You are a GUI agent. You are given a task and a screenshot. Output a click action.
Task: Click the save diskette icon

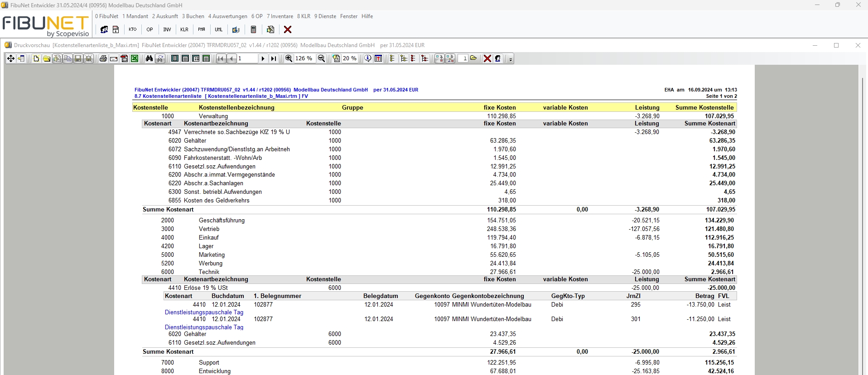tap(78, 58)
